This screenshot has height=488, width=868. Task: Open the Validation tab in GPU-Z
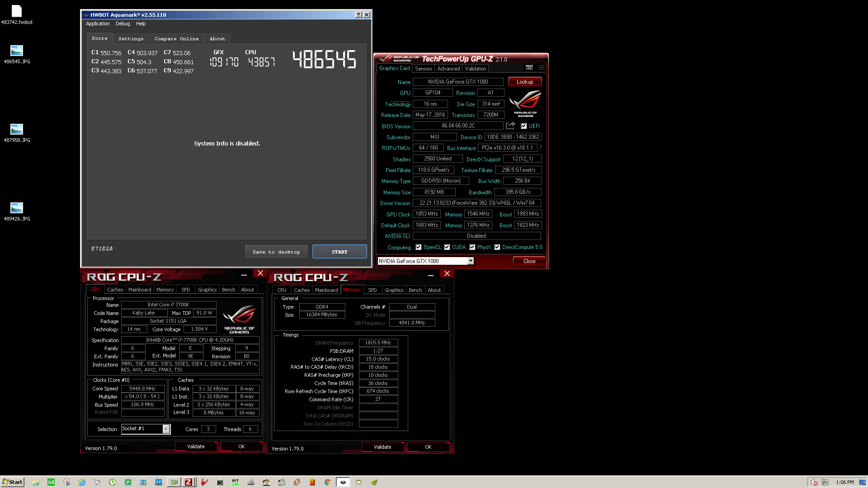point(476,69)
